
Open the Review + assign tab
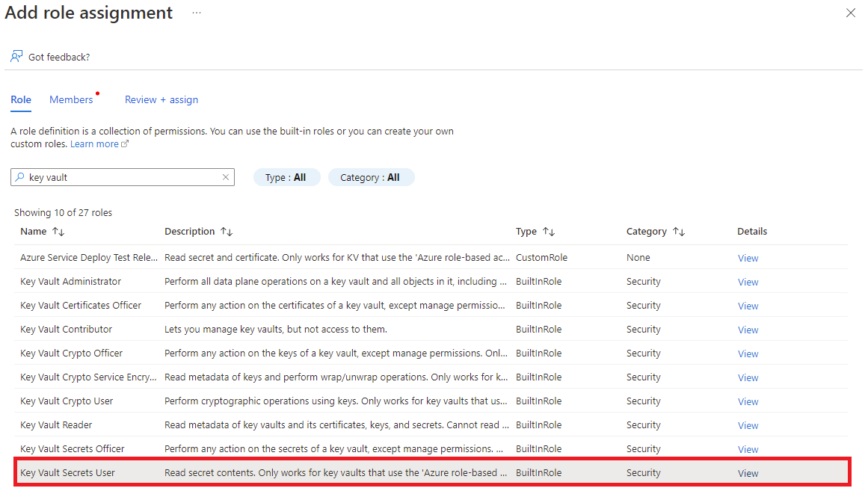161,99
